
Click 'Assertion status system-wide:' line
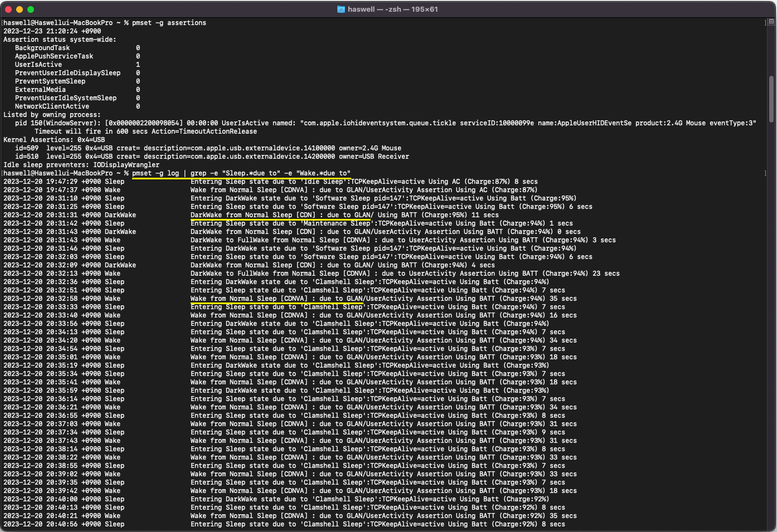(60, 40)
